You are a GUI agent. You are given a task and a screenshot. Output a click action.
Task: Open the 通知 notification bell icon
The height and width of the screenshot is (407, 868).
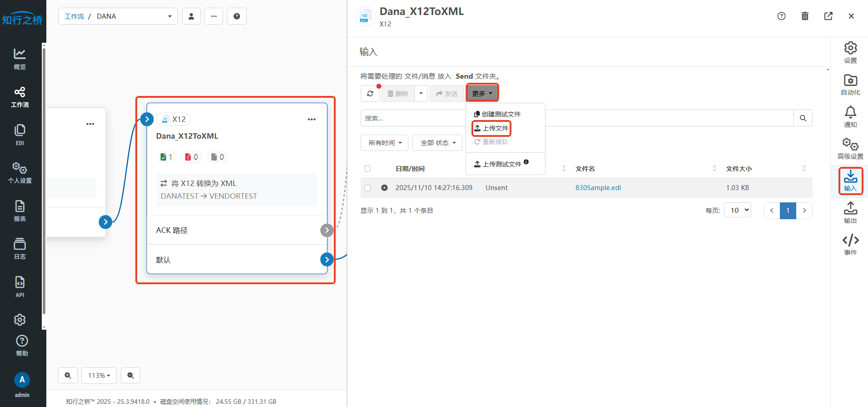click(x=850, y=116)
